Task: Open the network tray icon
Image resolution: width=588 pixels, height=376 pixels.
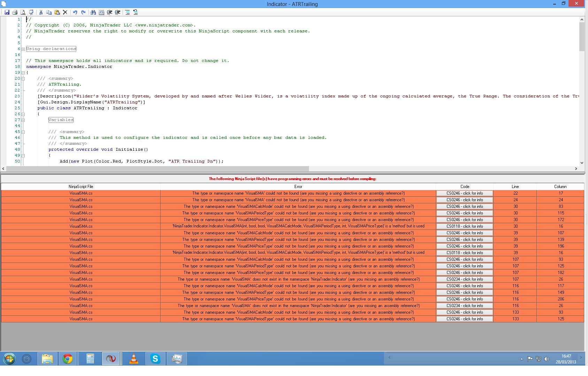Action: point(539,359)
